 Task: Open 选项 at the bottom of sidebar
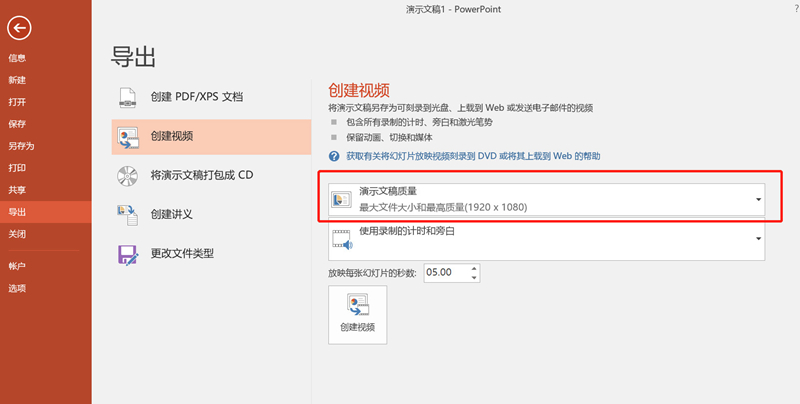(18, 288)
